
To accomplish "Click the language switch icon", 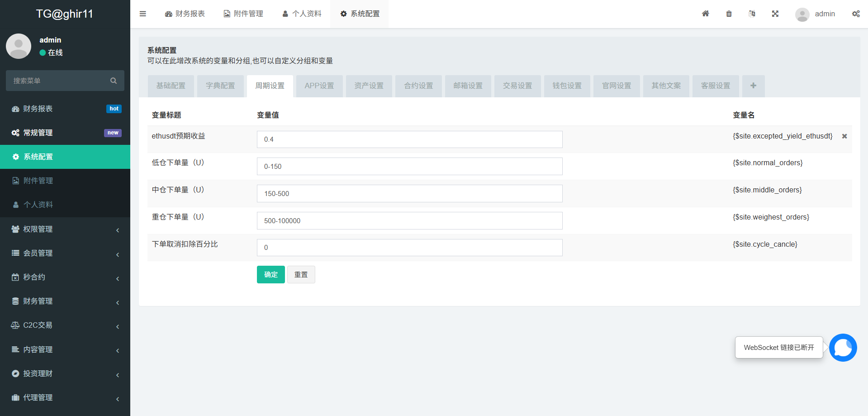I will [752, 14].
